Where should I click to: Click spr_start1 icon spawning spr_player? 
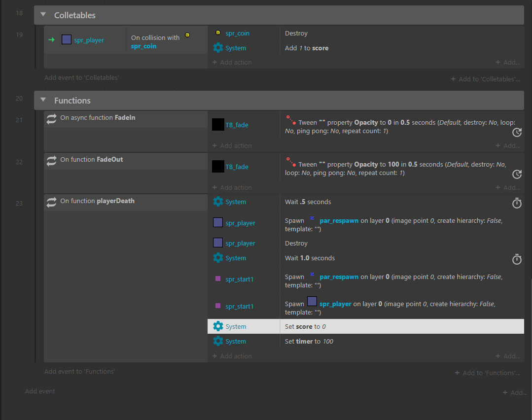218,306
